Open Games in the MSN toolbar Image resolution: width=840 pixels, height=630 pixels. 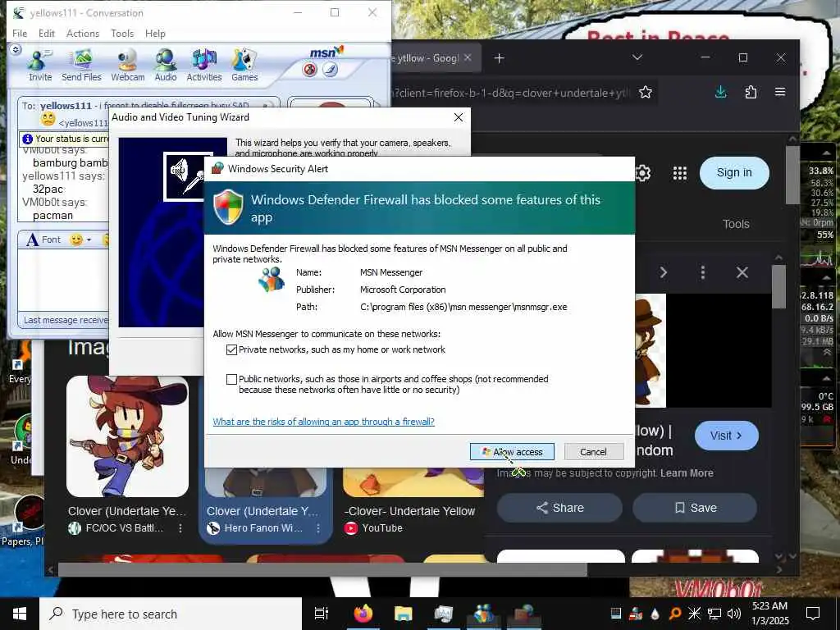point(244,66)
